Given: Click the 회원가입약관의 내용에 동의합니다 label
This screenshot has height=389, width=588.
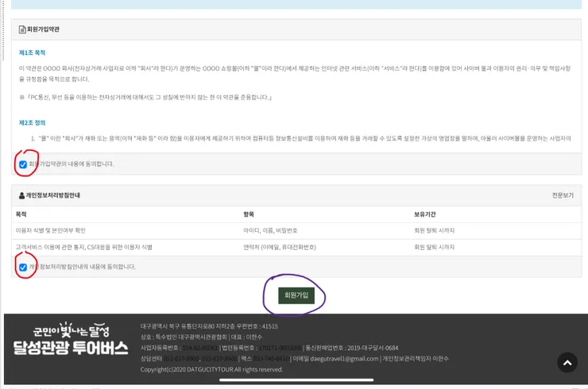Looking at the screenshot, I should (x=72, y=164).
